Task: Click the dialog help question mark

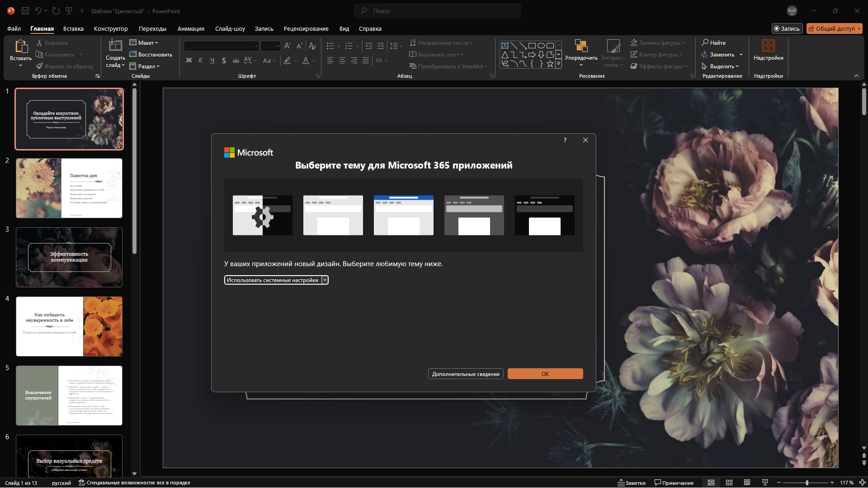Action: pyautogui.click(x=565, y=140)
